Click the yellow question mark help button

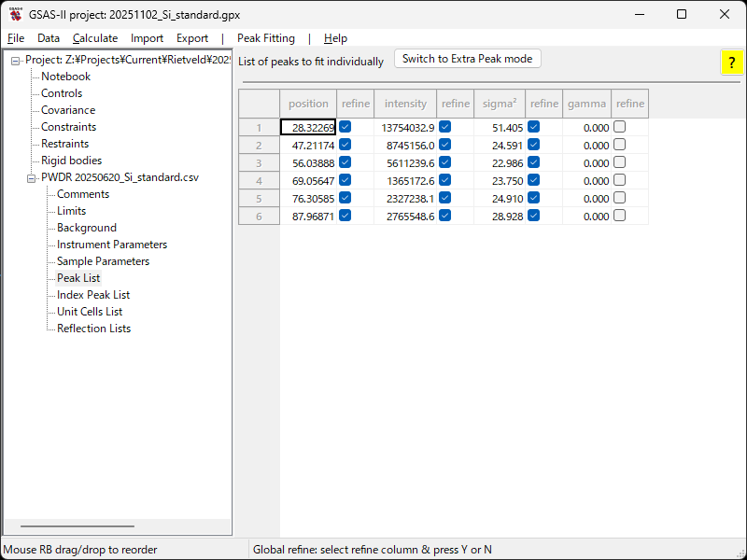coord(731,63)
